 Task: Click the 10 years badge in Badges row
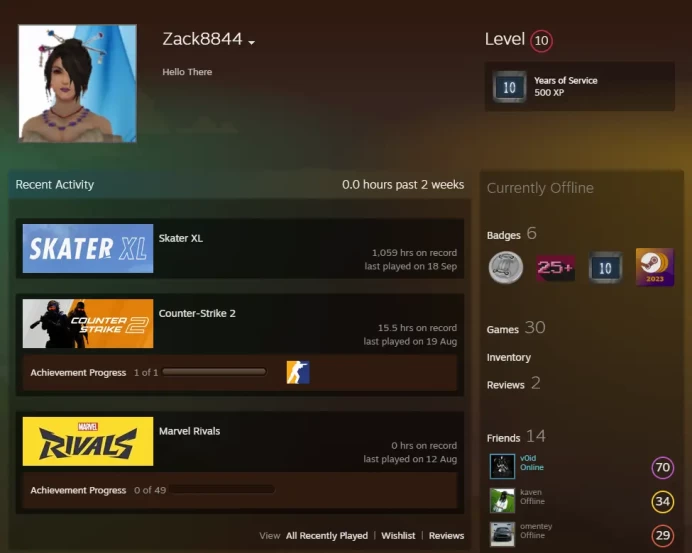(x=606, y=267)
